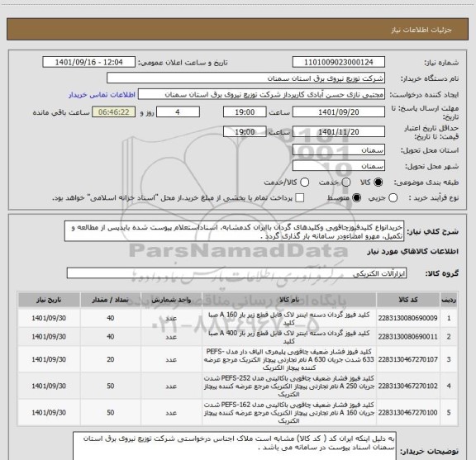
Task: Click quantity 40 in row 1
Action: 111,318
